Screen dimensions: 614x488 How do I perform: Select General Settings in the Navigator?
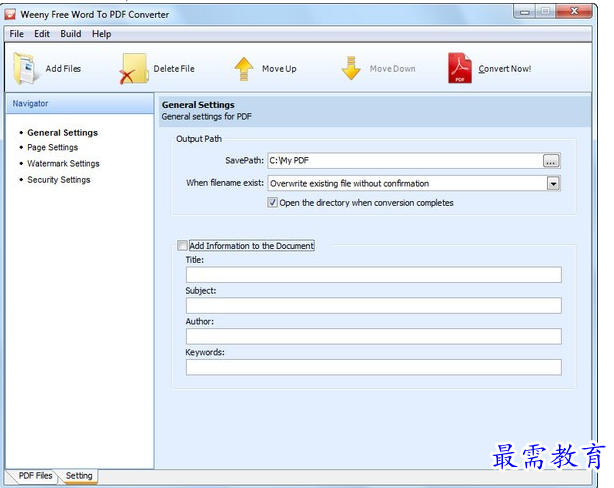[x=62, y=133]
